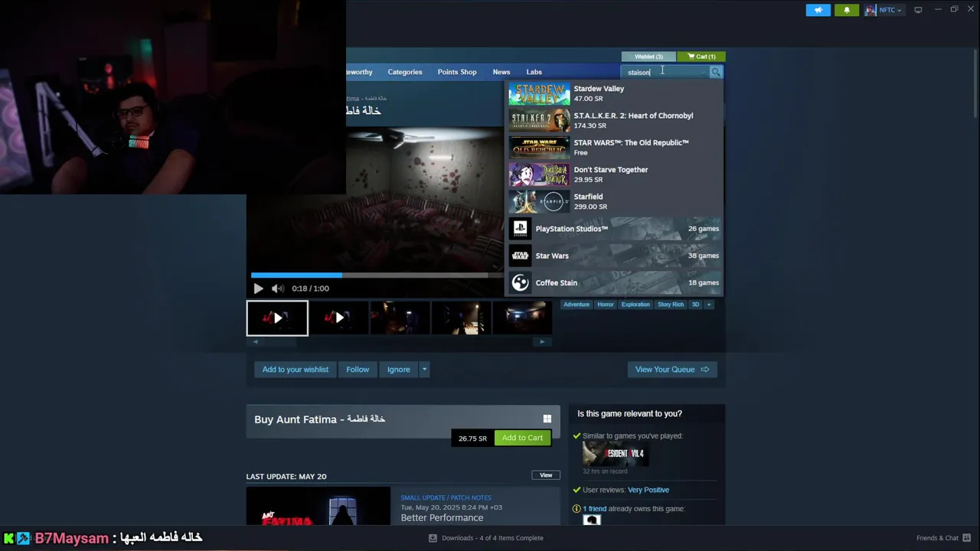980x551 pixels.
Task: Follow the Aunt Fatima game
Action: tap(358, 370)
